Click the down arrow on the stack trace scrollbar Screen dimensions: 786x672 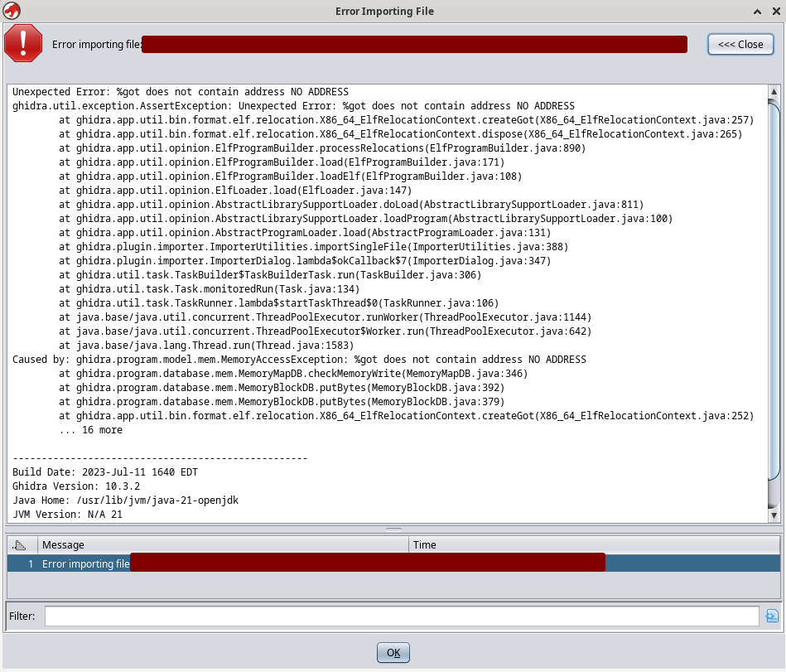[775, 515]
